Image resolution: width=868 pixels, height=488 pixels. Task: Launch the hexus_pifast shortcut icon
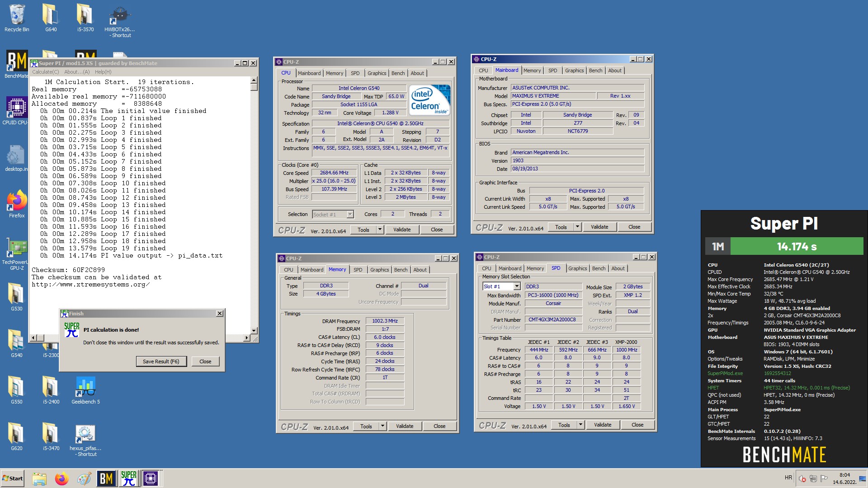pos(85,440)
